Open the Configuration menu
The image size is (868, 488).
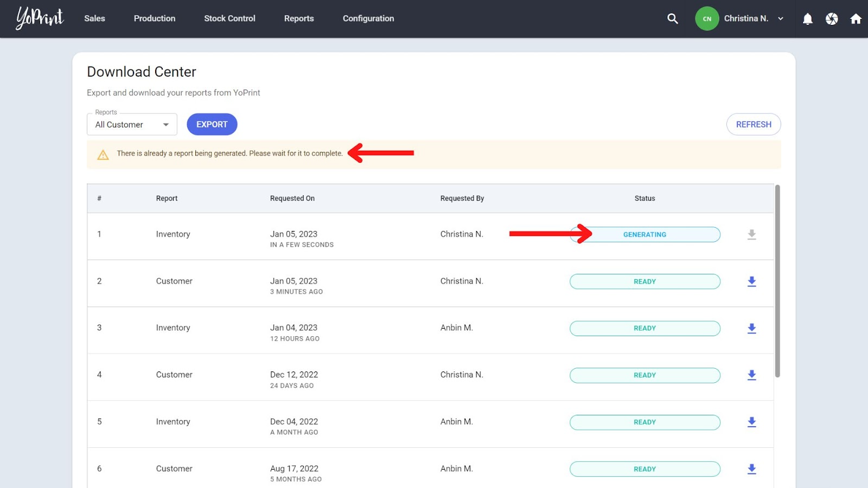coord(368,18)
